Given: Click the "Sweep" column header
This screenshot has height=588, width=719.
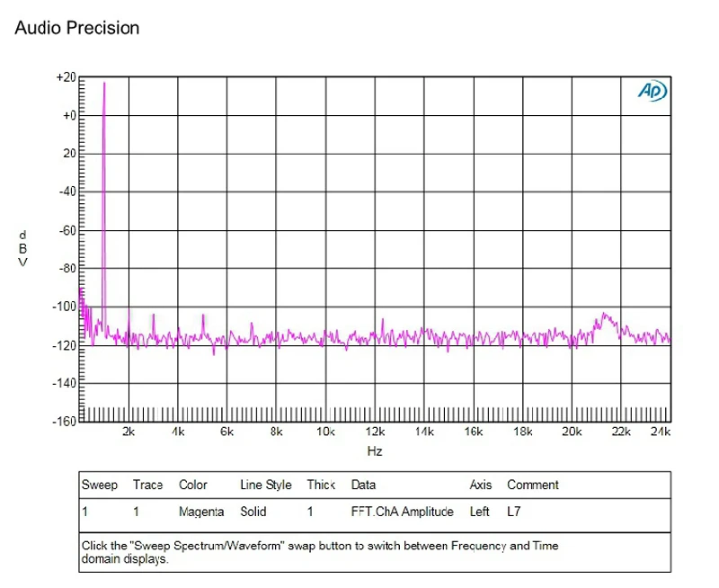Looking at the screenshot, I should tap(100, 486).
